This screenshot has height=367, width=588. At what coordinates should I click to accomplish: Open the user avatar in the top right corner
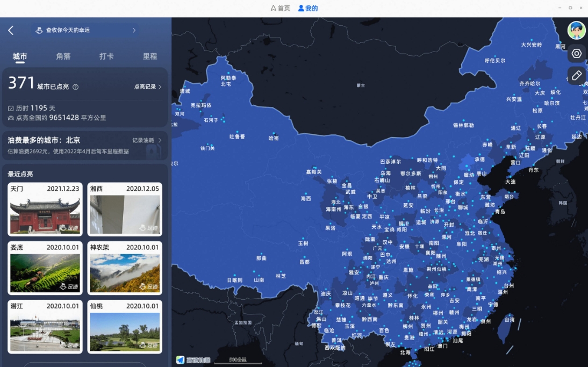pyautogui.click(x=576, y=30)
